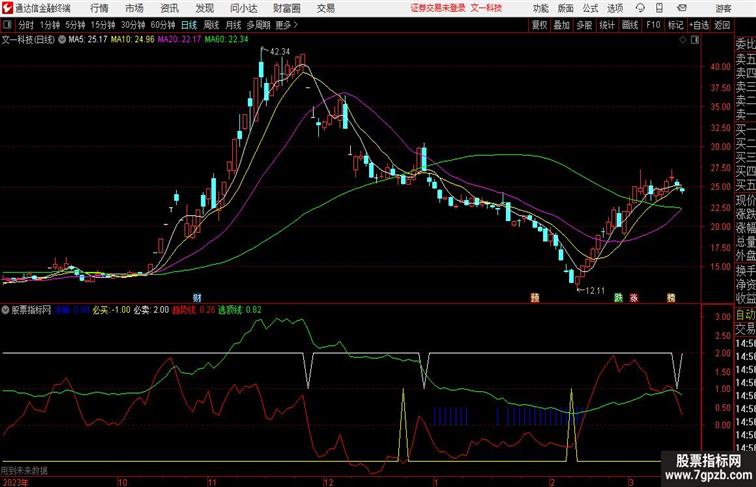The height and width of the screenshot is (487, 756).
Task: Expand the 股票指标网 indicator dropdown
Action: point(5,310)
